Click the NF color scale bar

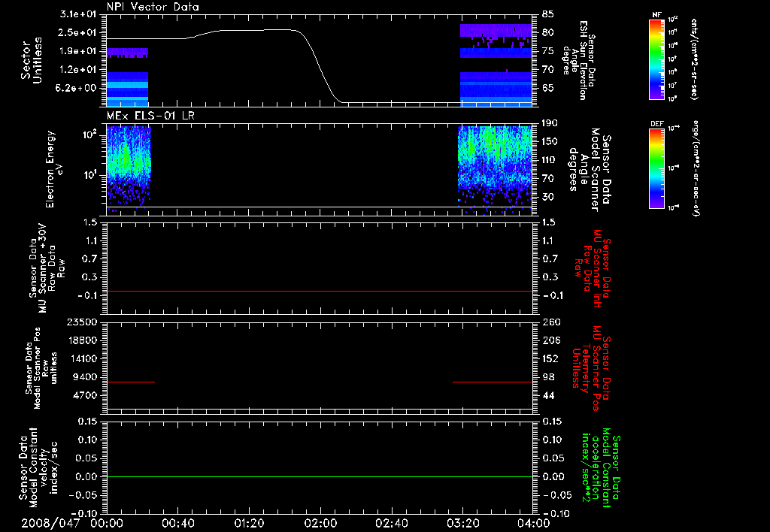tap(657, 59)
